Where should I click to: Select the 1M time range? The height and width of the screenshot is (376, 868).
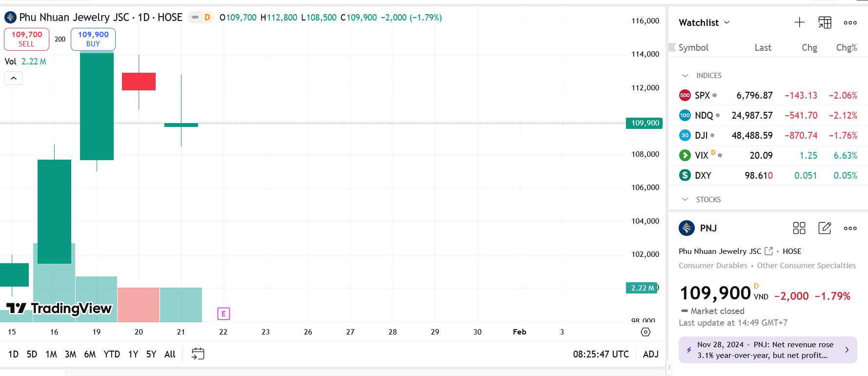pos(51,354)
